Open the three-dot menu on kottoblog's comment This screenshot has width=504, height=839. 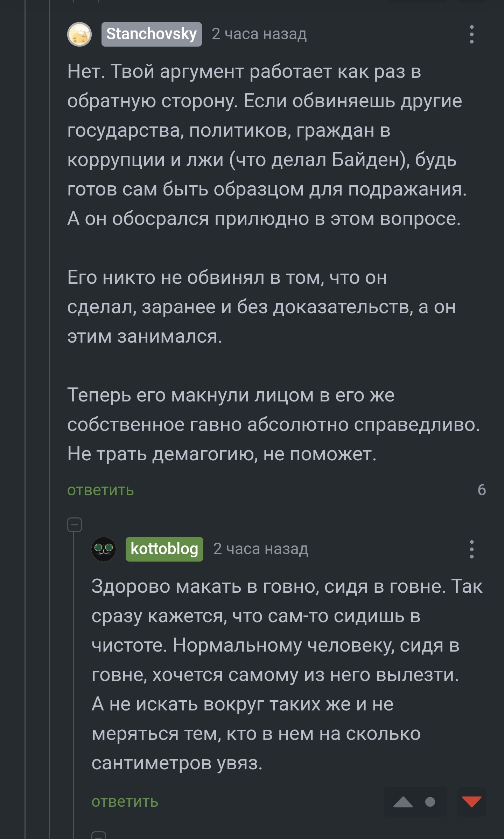click(x=471, y=549)
